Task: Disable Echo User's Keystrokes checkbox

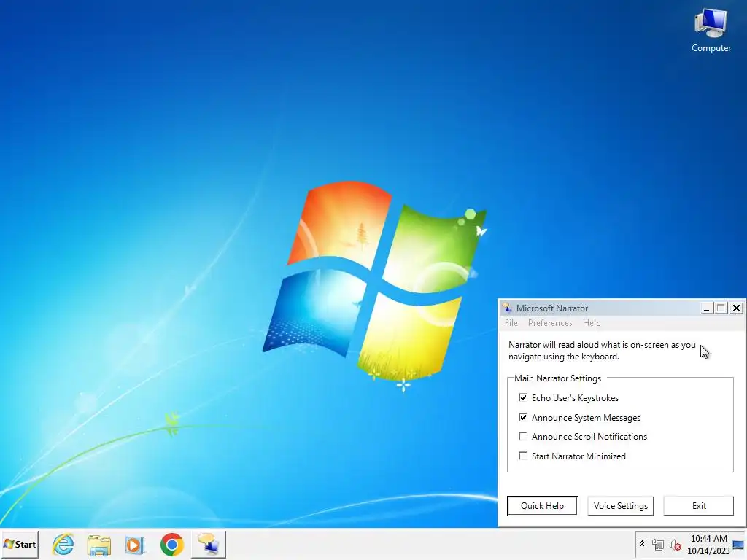Action: (523, 397)
